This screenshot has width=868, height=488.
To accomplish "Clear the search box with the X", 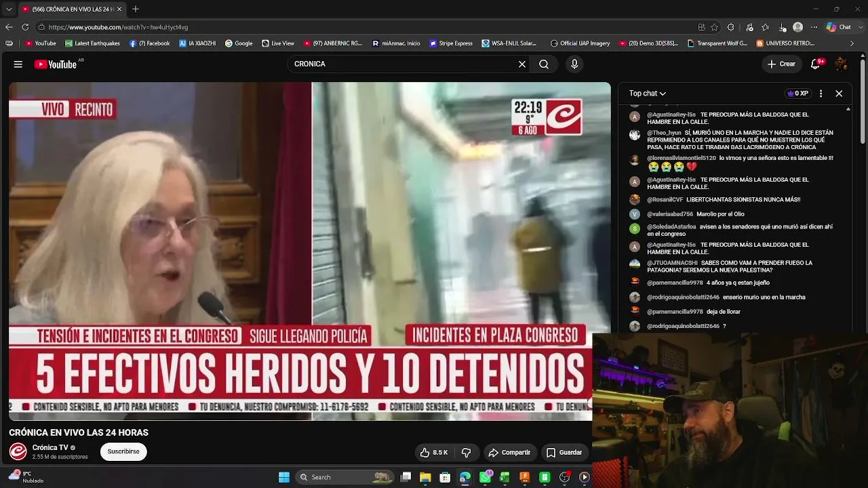I will [522, 64].
